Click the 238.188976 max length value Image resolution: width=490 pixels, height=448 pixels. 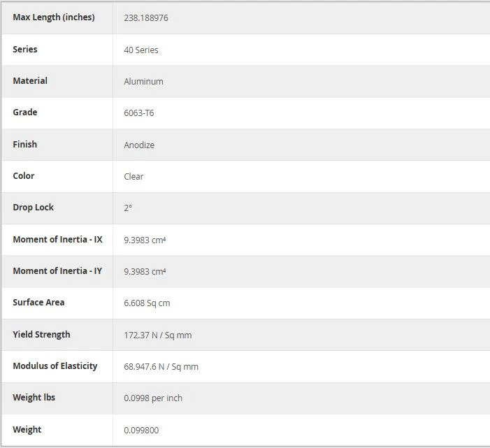(x=146, y=17)
